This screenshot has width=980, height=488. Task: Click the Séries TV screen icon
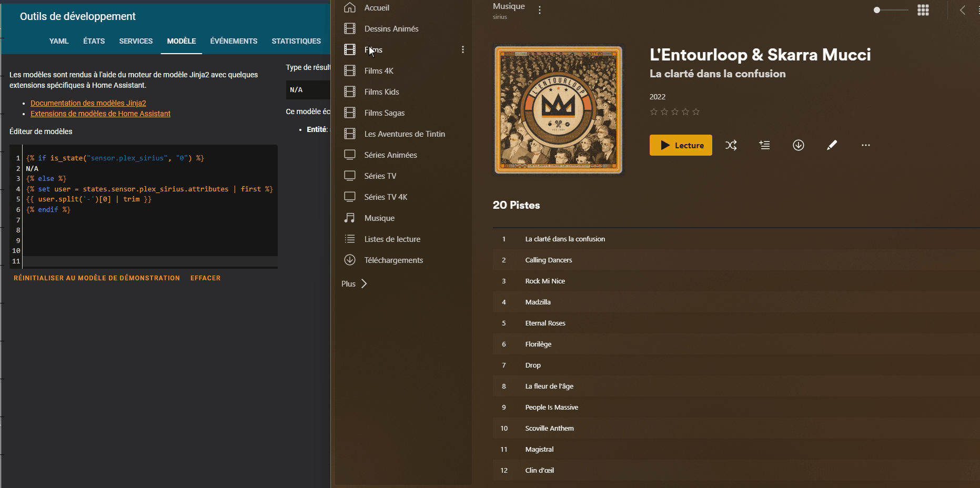[350, 176]
